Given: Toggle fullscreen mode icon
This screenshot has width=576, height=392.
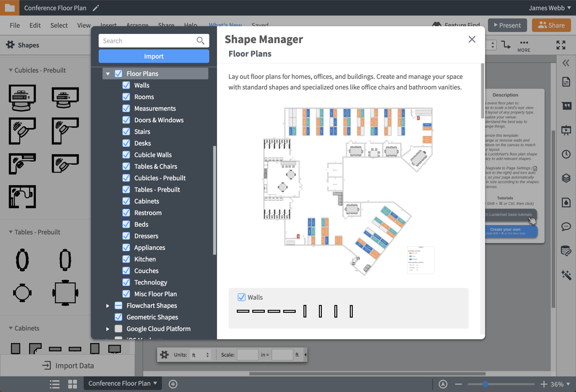Looking at the screenshot, I should [x=561, y=45].
